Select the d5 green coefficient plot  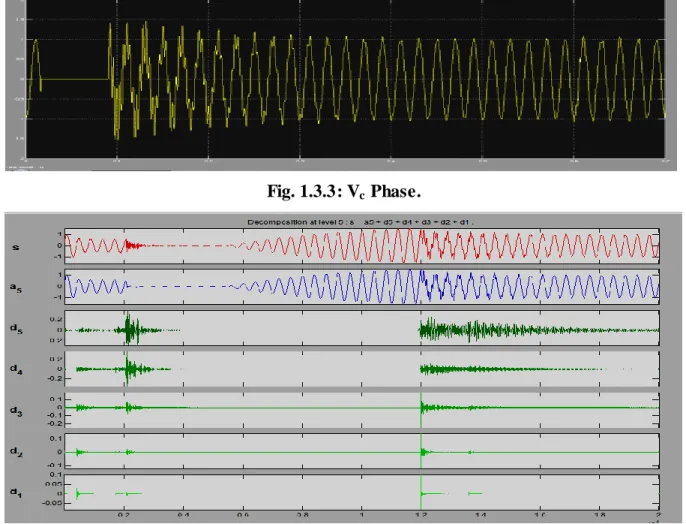click(x=362, y=328)
